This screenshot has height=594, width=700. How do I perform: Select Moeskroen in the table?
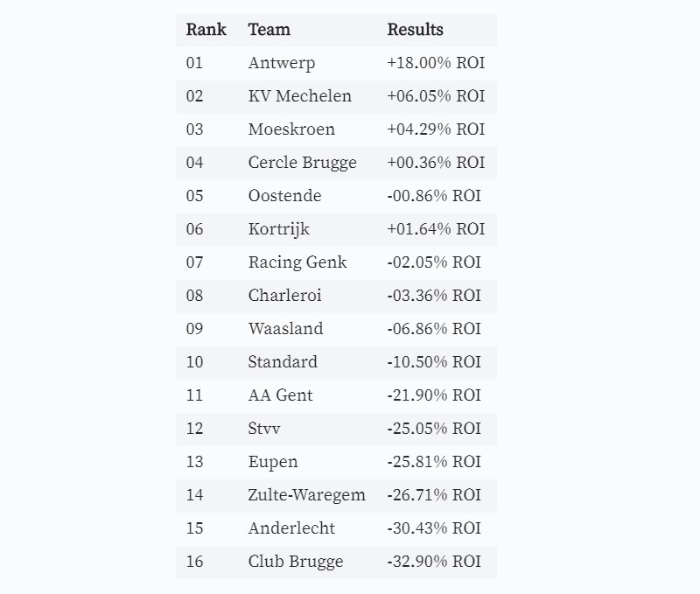coord(291,129)
